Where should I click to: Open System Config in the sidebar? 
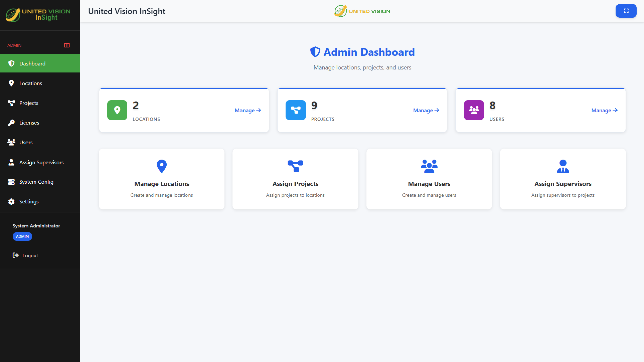click(x=40, y=182)
